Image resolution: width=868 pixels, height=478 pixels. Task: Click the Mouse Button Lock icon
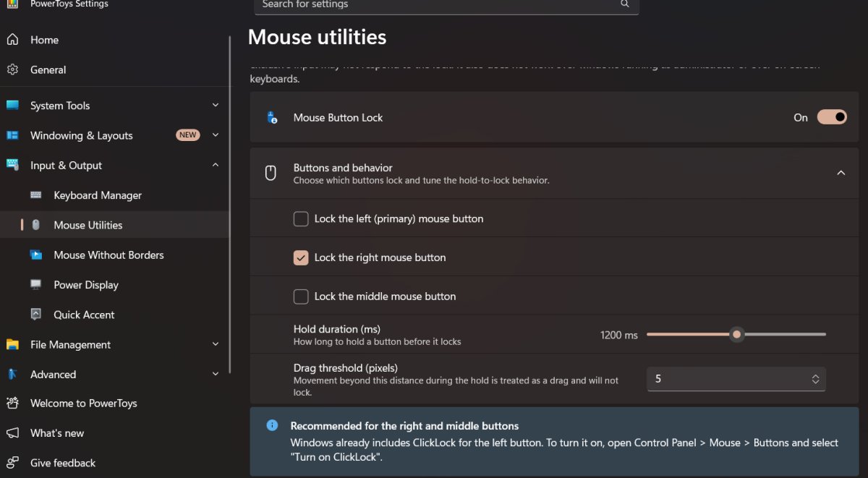(272, 117)
